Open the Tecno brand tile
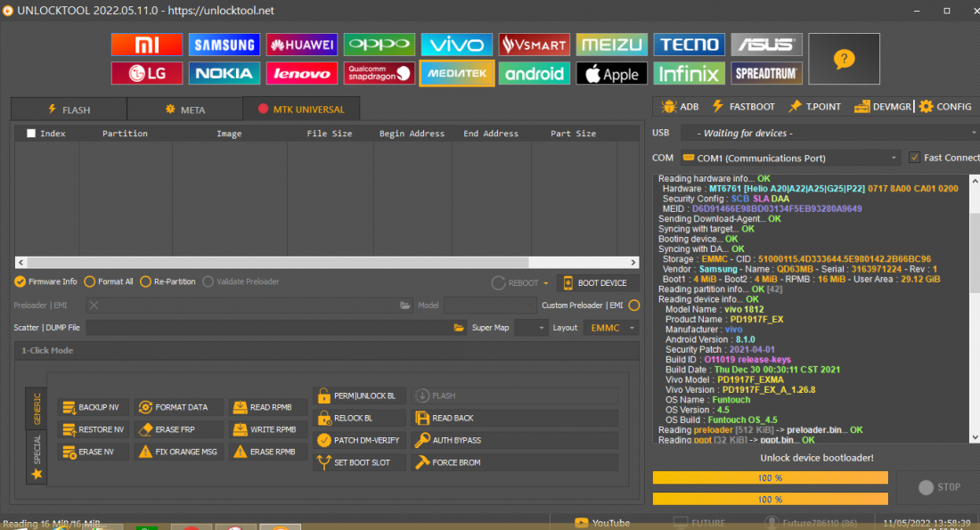980x530 pixels. pos(690,45)
